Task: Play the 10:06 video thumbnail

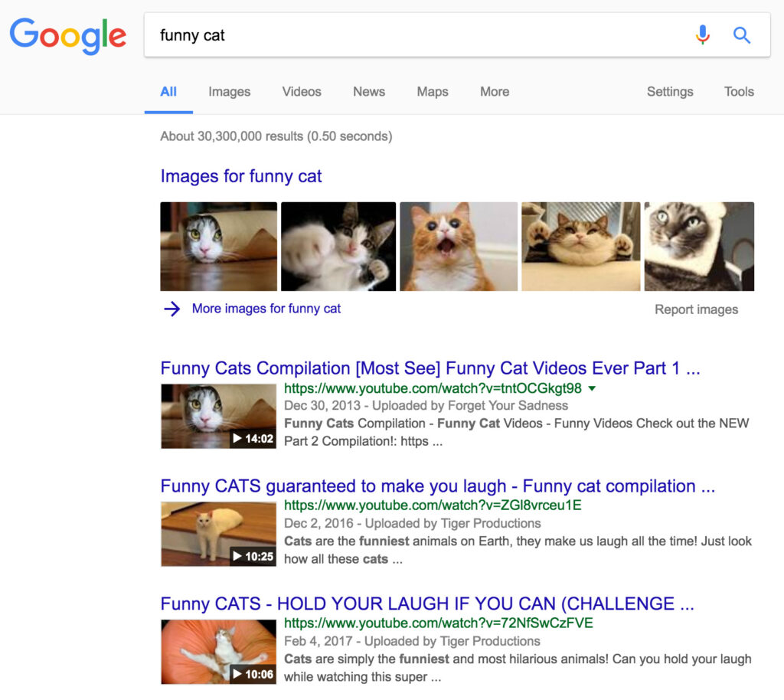Action: [x=218, y=651]
